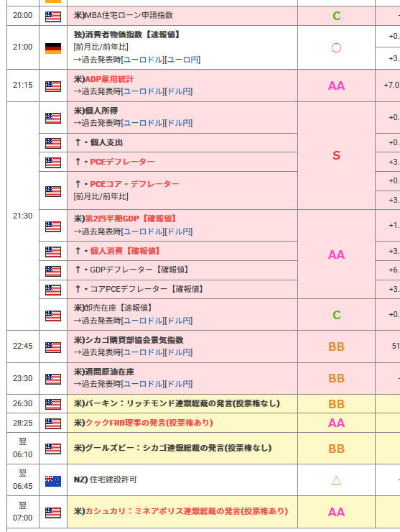The height and width of the screenshot is (532, 400).
Task: Open ユーロドル link under 卸売在庫
Action: point(144,321)
